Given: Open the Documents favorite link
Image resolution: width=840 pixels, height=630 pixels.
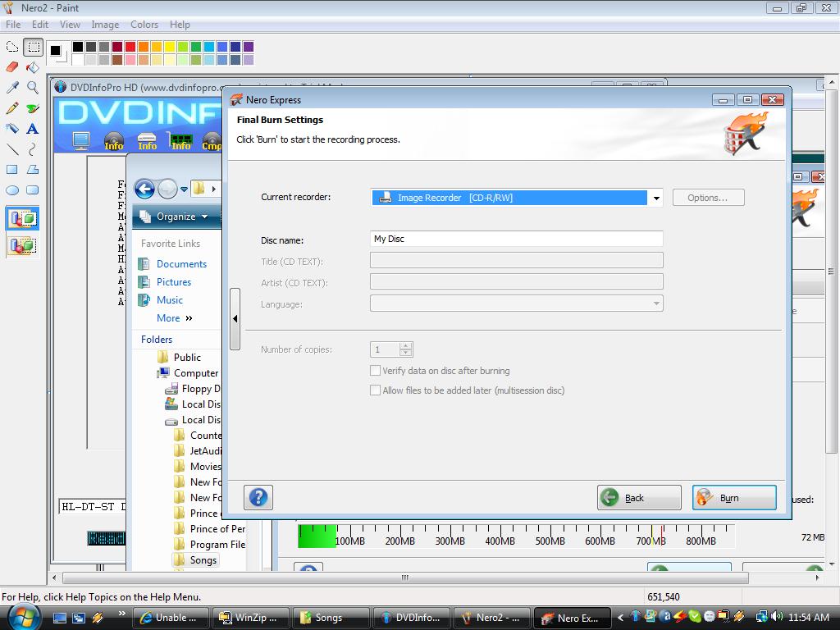Looking at the screenshot, I should tap(181, 264).
